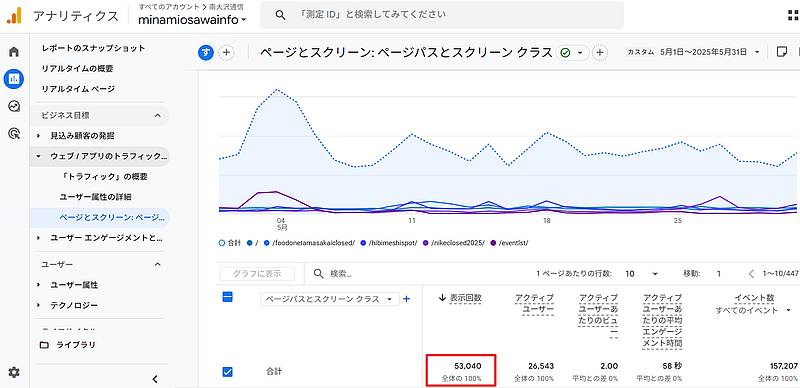This screenshot has width=800, height=388.
Task: Open Admin settings gear icon
Action: tap(14, 372)
